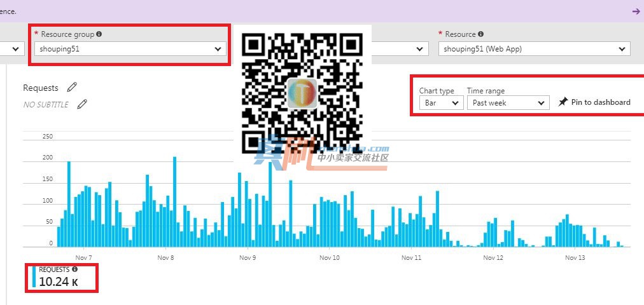Click the 10.24 K requests total value
This screenshot has width=644, height=305.
coord(59,281)
